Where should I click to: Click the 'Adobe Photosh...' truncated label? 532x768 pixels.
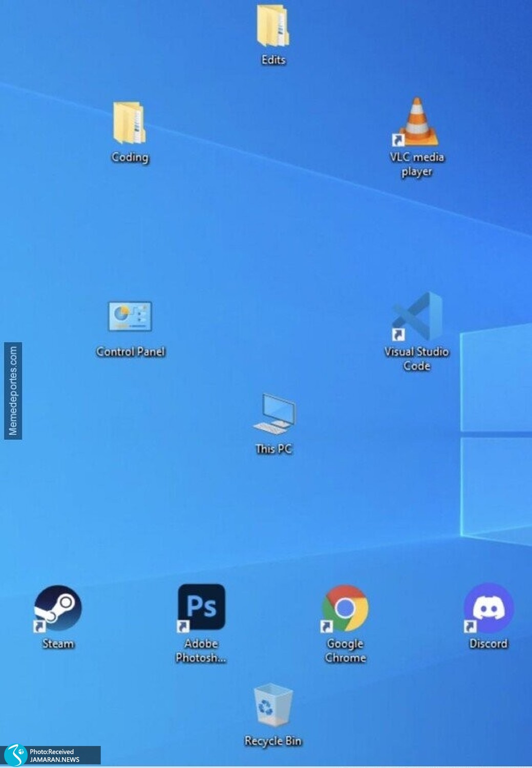(x=201, y=650)
